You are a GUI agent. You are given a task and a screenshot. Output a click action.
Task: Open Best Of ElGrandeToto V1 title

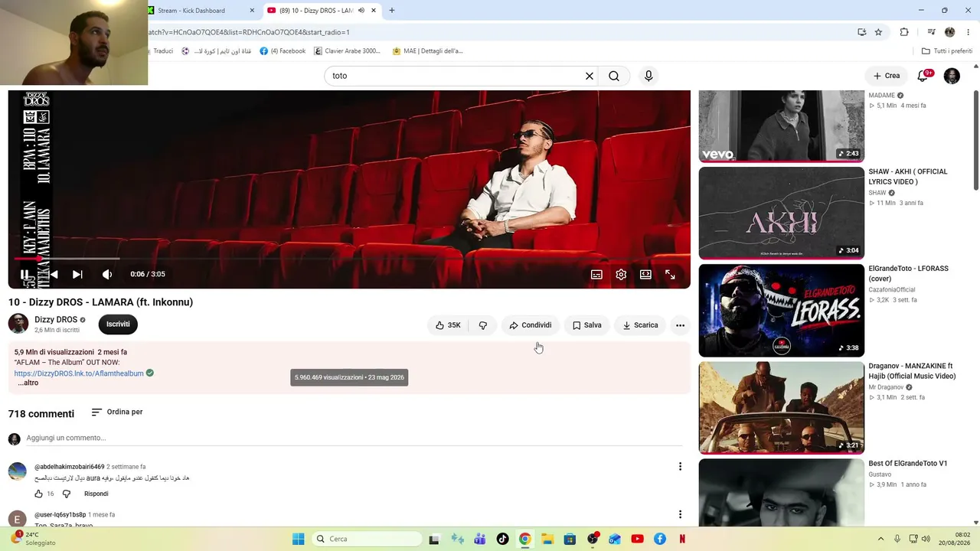point(907,464)
